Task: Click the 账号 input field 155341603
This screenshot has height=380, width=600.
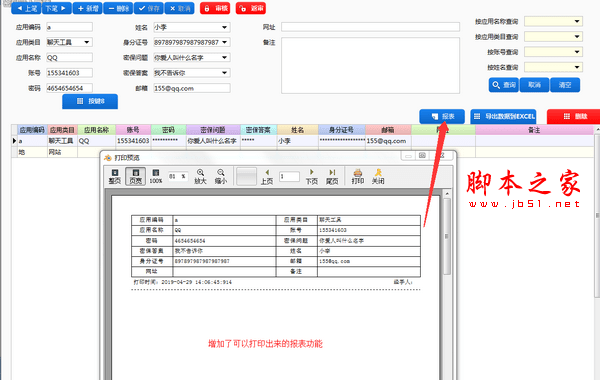Action: point(69,73)
